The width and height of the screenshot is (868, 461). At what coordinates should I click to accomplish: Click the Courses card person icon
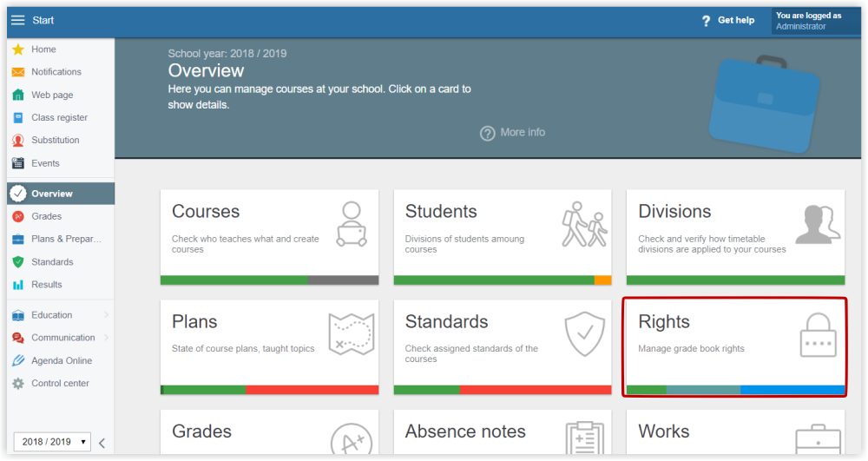[352, 224]
